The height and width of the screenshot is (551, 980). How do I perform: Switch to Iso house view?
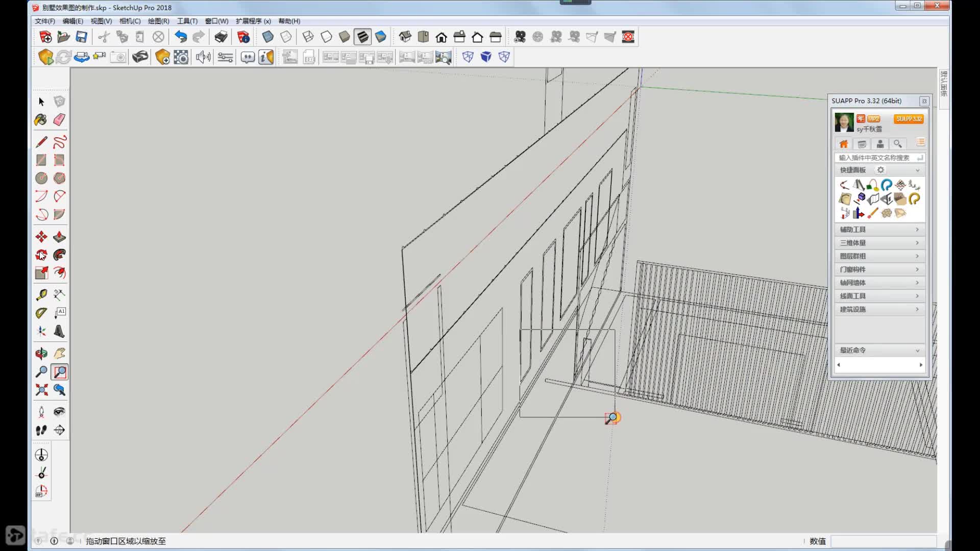405,37
